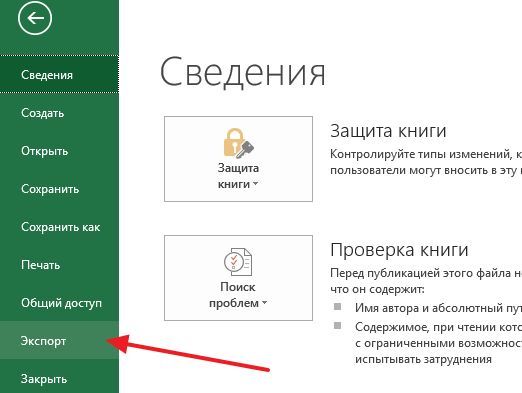Click the Защита книги button
Image resolution: width=522 pixels, height=393 pixels.
pos(238,159)
